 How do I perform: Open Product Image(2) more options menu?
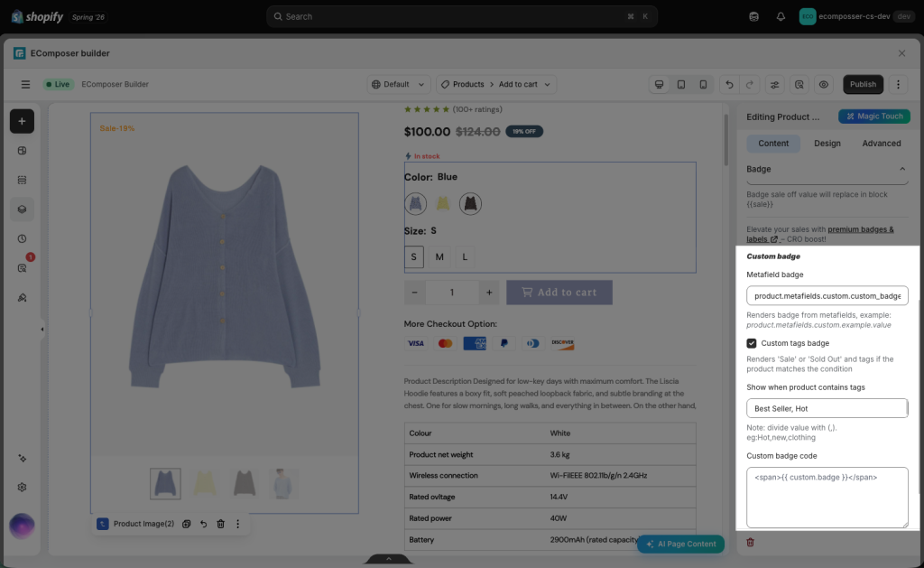(x=237, y=524)
